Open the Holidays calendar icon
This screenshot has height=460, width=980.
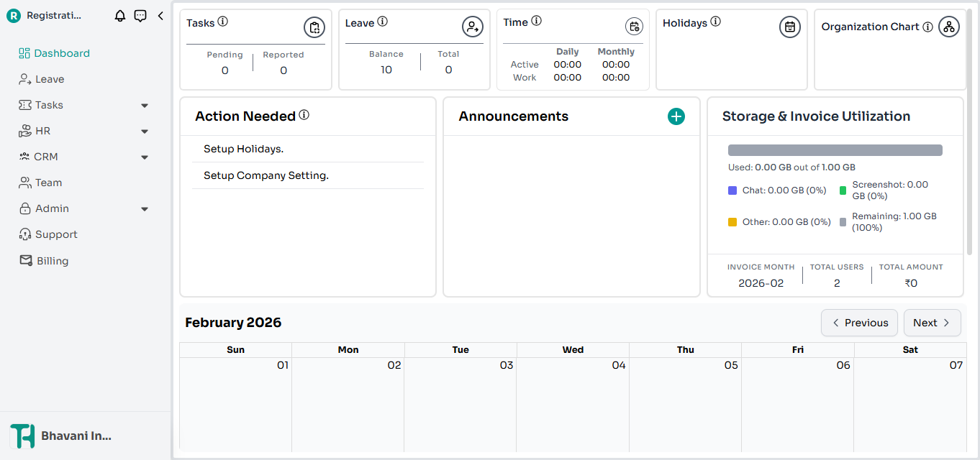pos(790,27)
